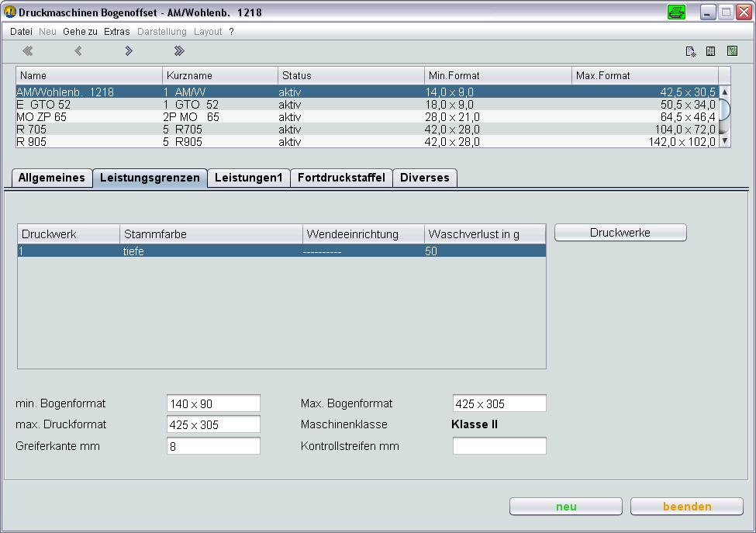The image size is (756, 533).
Task: Switch to the Leistungsgrenzen tab
Action: pyautogui.click(x=150, y=178)
